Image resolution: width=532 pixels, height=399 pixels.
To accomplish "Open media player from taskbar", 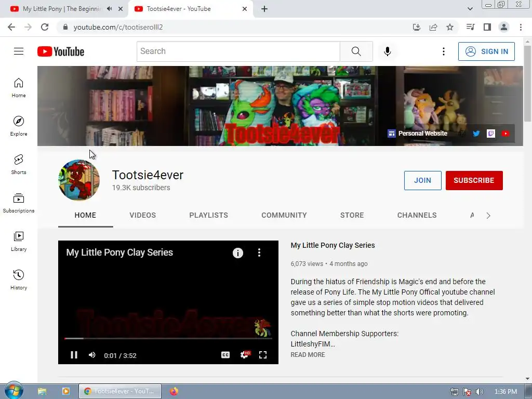I will (x=66, y=391).
